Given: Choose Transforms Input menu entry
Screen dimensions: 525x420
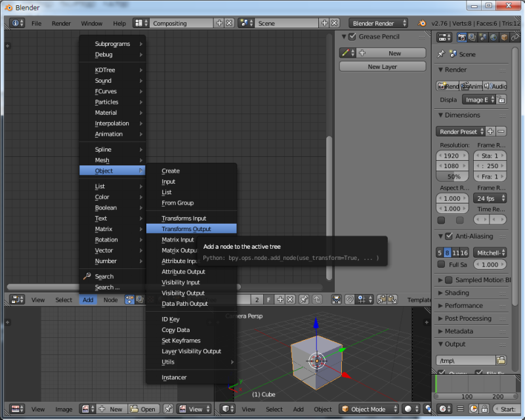Looking at the screenshot, I should pos(192,218).
